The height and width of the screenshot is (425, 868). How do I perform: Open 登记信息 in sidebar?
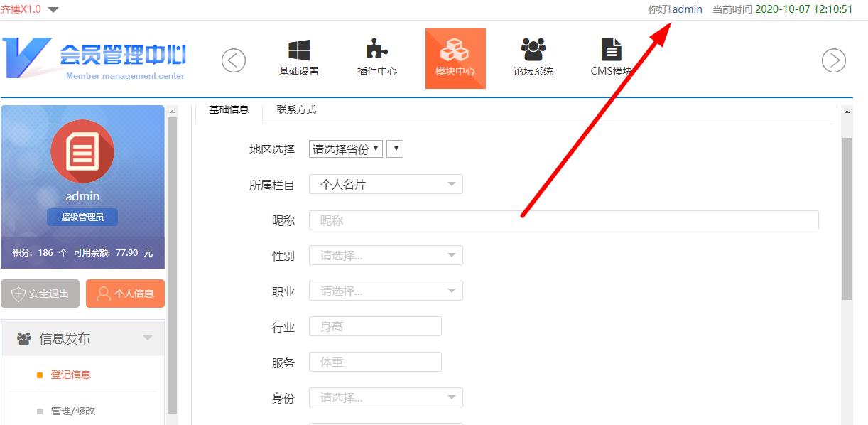point(70,375)
